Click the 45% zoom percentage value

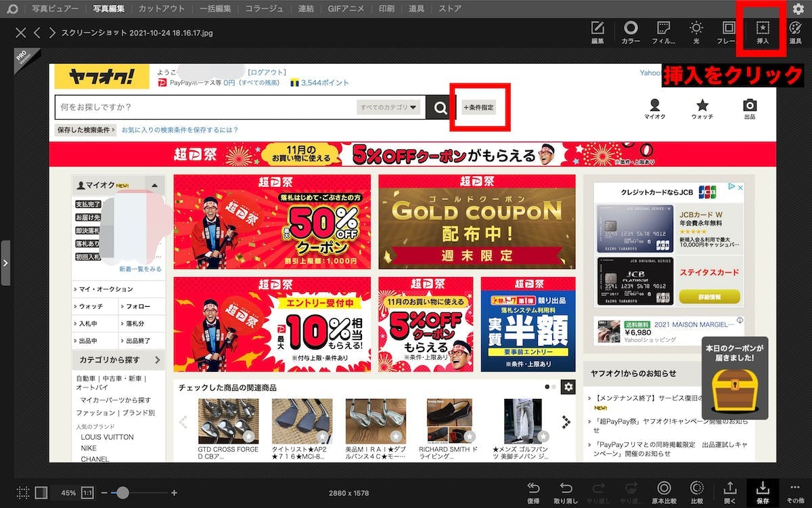[68, 493]
